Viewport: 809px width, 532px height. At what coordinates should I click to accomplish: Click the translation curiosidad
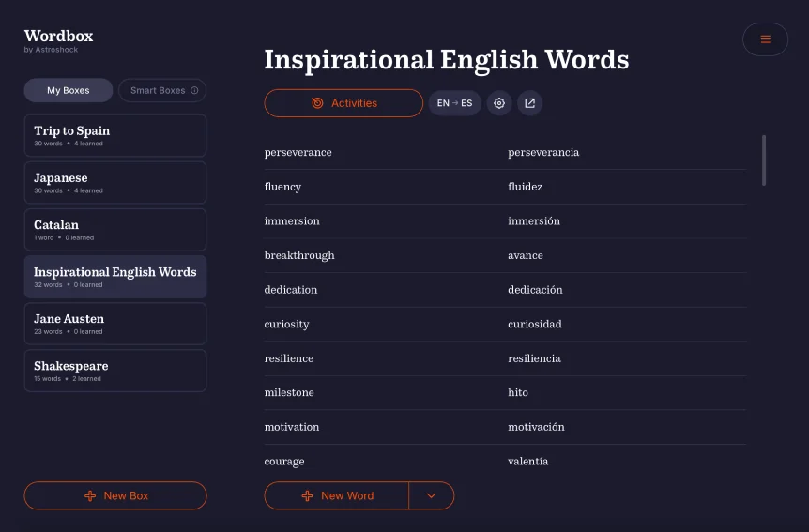[x=535, y=324]
